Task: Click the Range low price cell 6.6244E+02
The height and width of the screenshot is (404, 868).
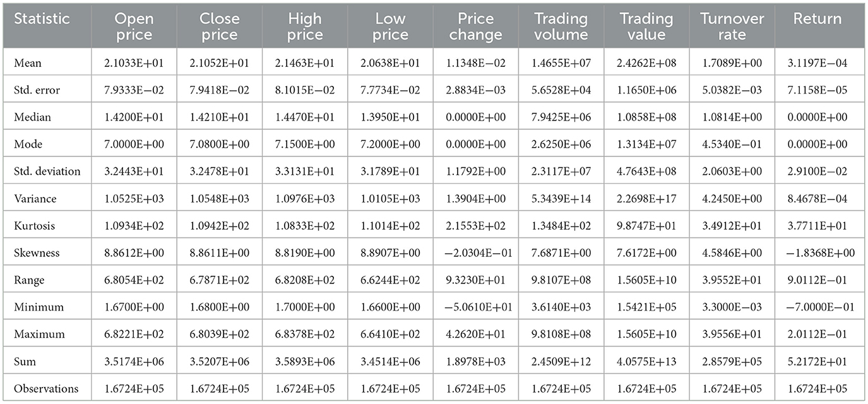Action: point(390,280)
